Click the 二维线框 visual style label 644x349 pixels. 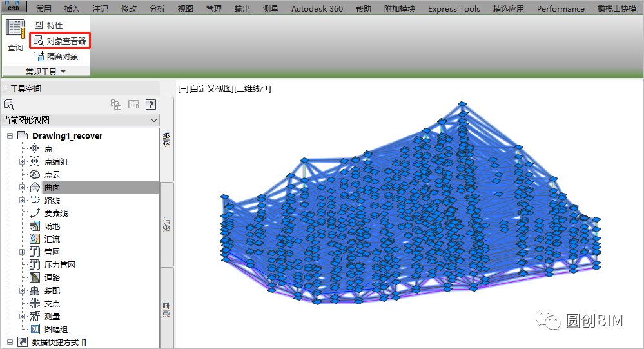tap(253, 88)
